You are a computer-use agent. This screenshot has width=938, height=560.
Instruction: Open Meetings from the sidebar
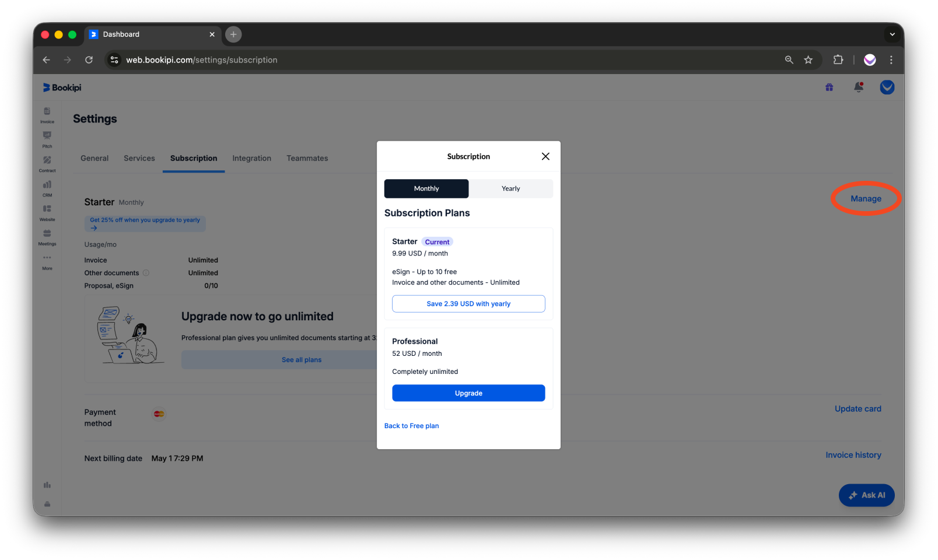point(47,237)
